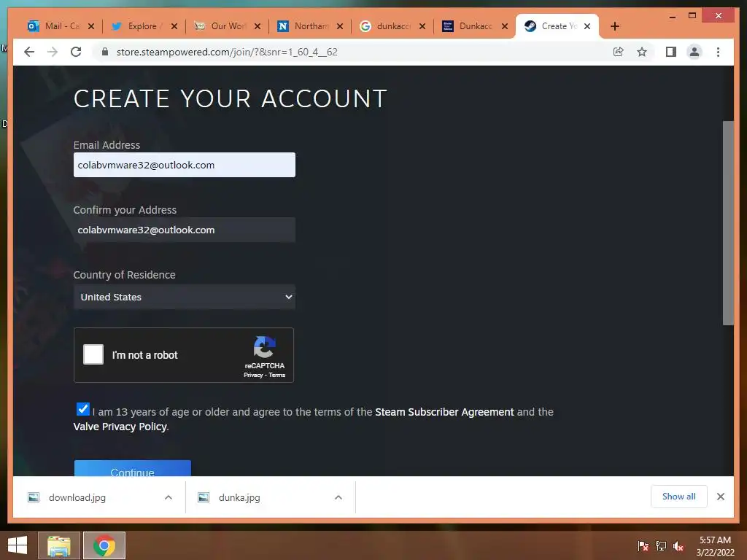Open the Windows Start menu

[18, 545]
